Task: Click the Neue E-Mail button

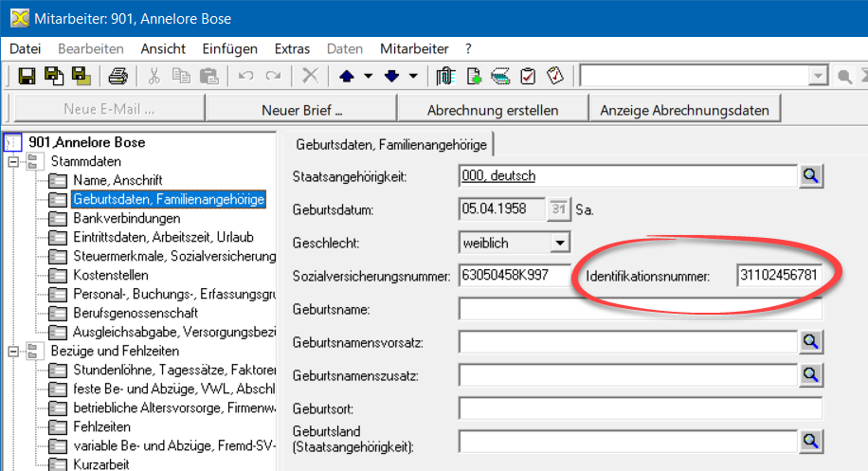Action: pos(109,109)
